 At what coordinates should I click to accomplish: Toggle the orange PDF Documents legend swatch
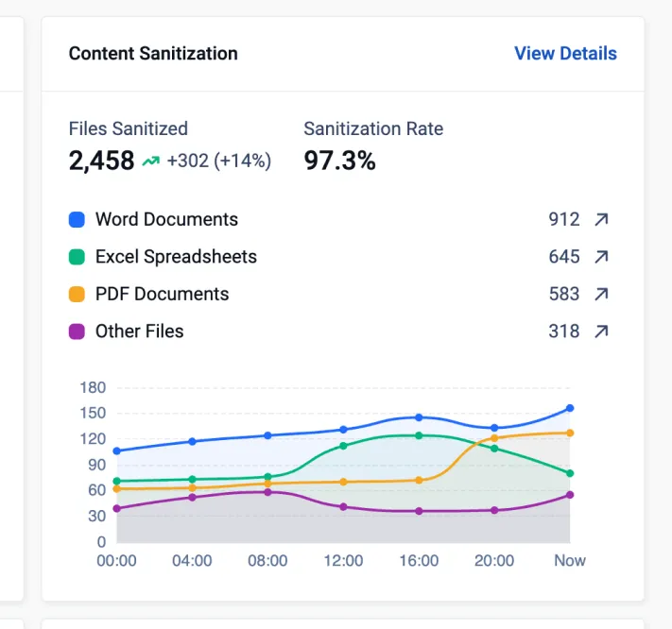click(x=77, y=294)
